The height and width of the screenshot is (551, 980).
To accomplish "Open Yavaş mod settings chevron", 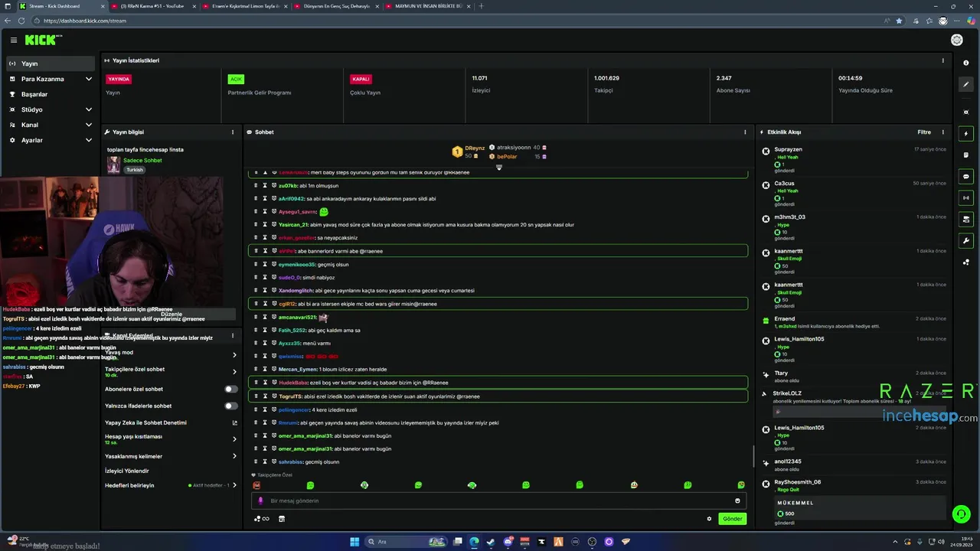I will pyautogui.click(x=234, y=354).
